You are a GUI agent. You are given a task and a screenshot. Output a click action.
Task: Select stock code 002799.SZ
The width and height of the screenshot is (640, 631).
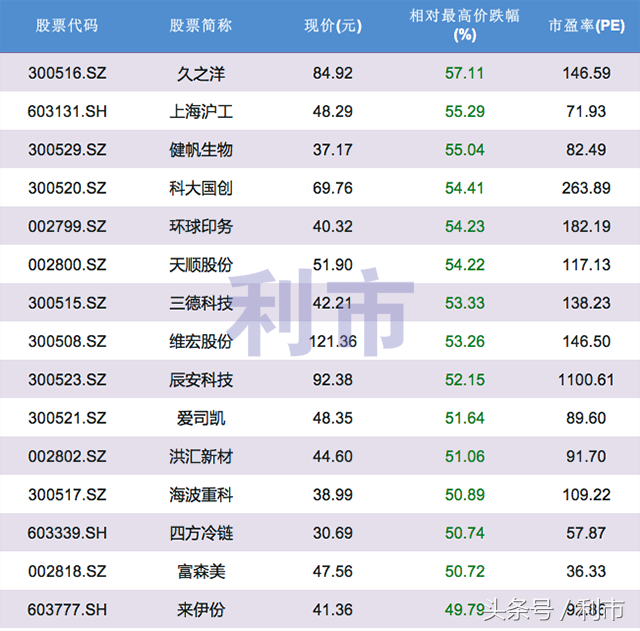coord(67,227)
